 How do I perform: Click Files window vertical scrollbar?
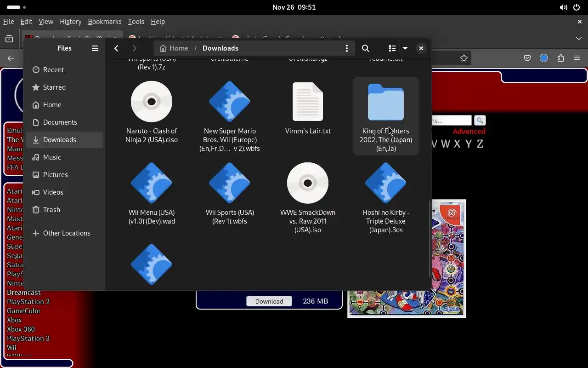click(430, 238)
